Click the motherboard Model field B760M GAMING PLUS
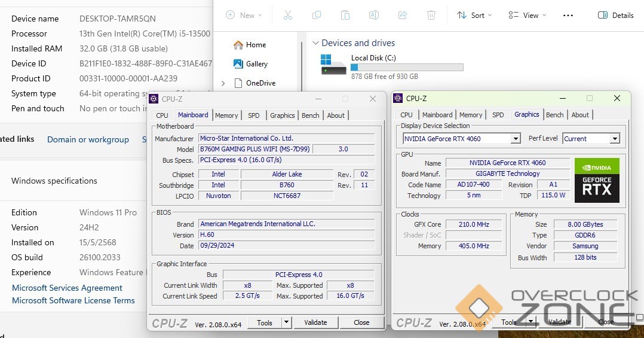This screenshot has width=644, height=338. click(254, 150)
